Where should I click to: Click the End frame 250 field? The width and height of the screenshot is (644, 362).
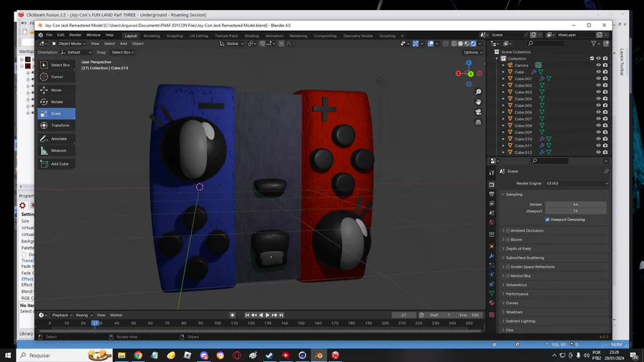[x=469, y=315]
